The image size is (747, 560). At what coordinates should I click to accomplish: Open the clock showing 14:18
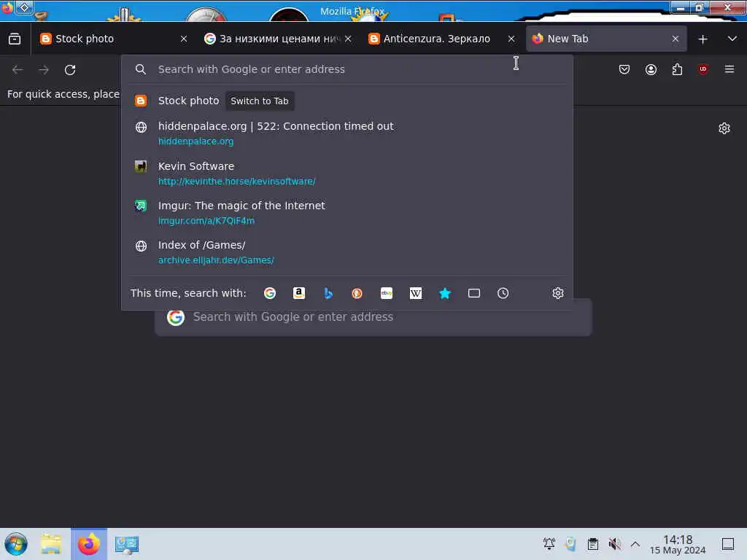pos(678,544)
